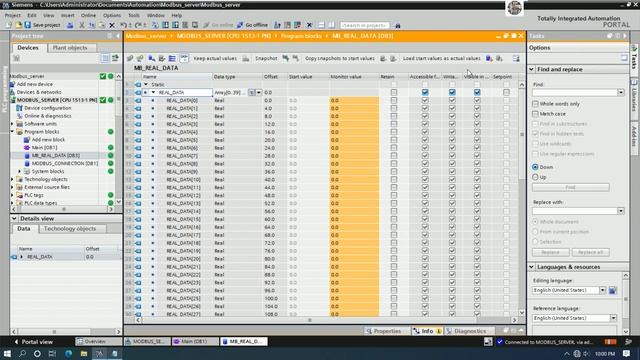Select MB_REAL_DATA [DB3] in project tree
The width and height of the screenshot is (640, 360).
point(56,156)
